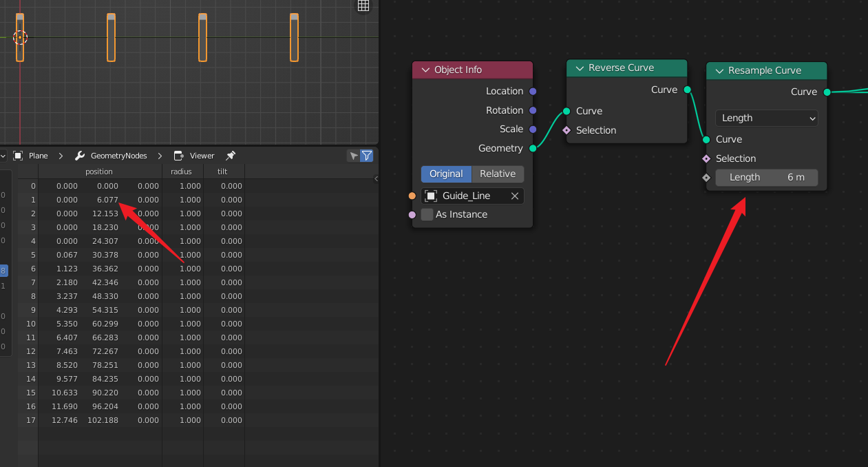
Task: Click Curve input socket on Reverse Curve
Action: pyautogui.click(x=567, y=111)
